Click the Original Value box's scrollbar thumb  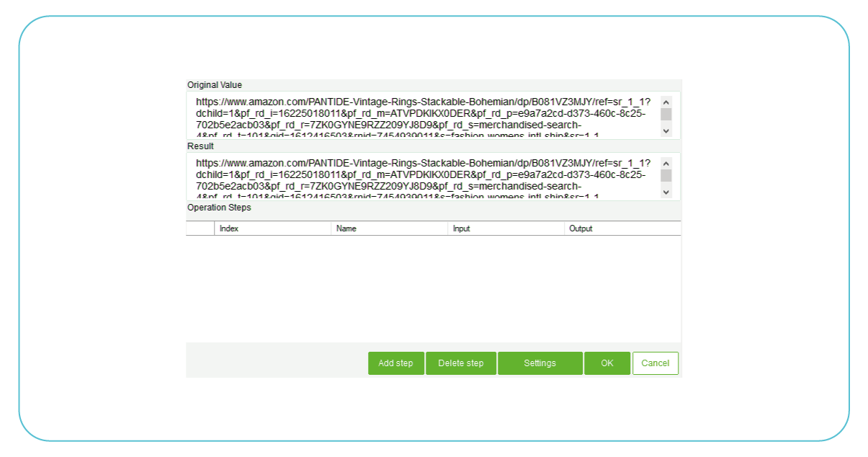point(666,114)
